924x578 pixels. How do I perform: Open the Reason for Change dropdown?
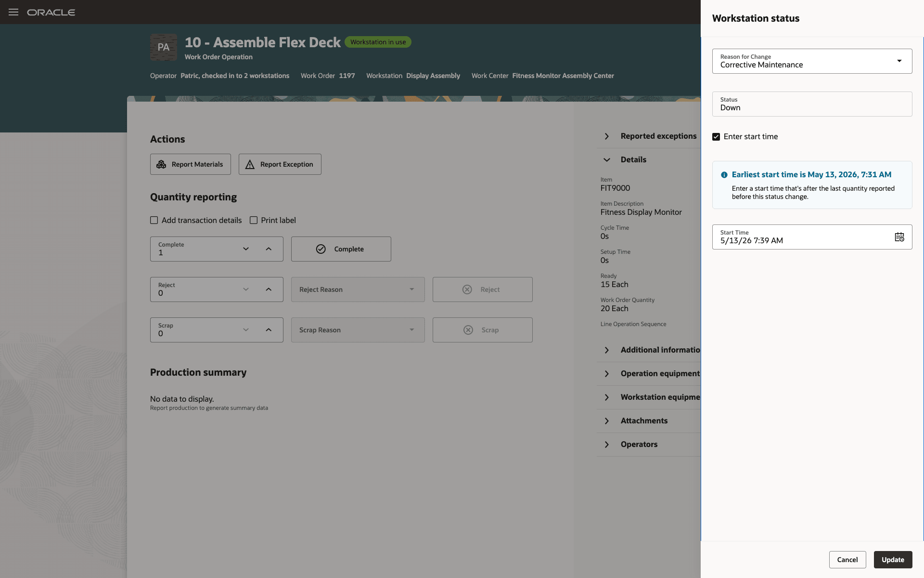tap(812, 61)
